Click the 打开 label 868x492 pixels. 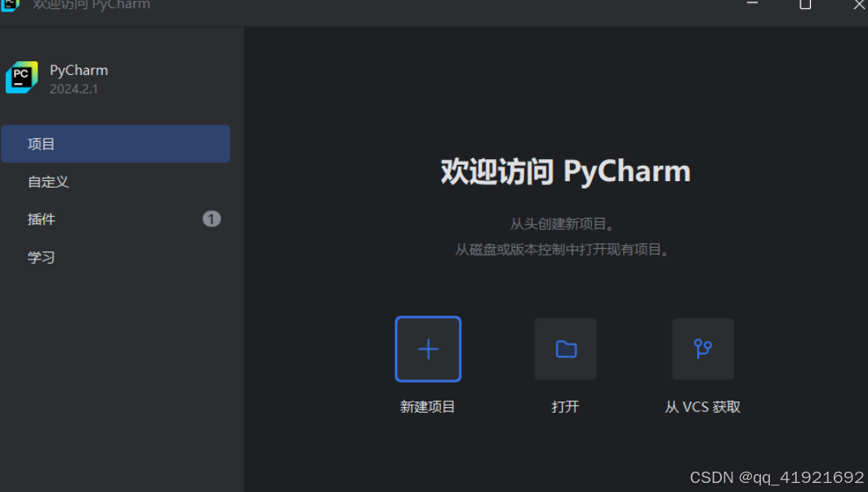565,407
